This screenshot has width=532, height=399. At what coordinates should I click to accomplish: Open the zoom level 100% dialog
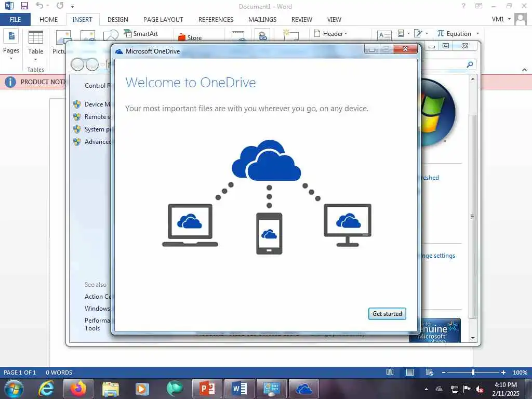(x=520, y=373)
